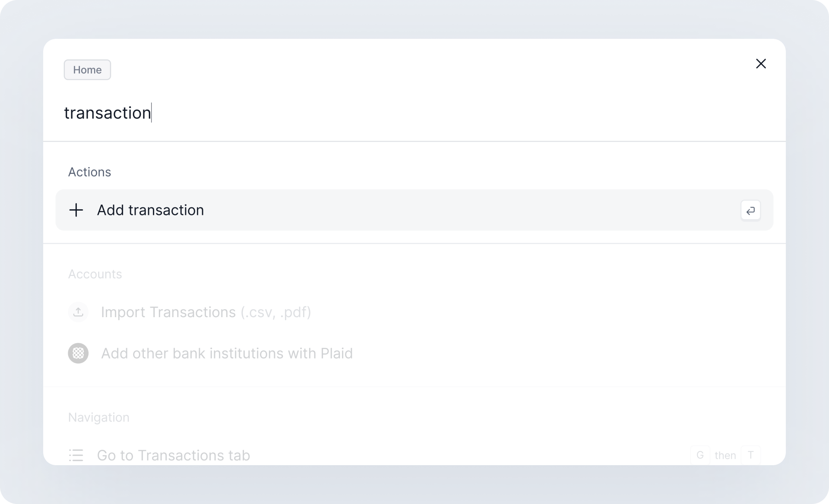
Task: Click the Accounts section heading
Action: (x=95, y=274)
